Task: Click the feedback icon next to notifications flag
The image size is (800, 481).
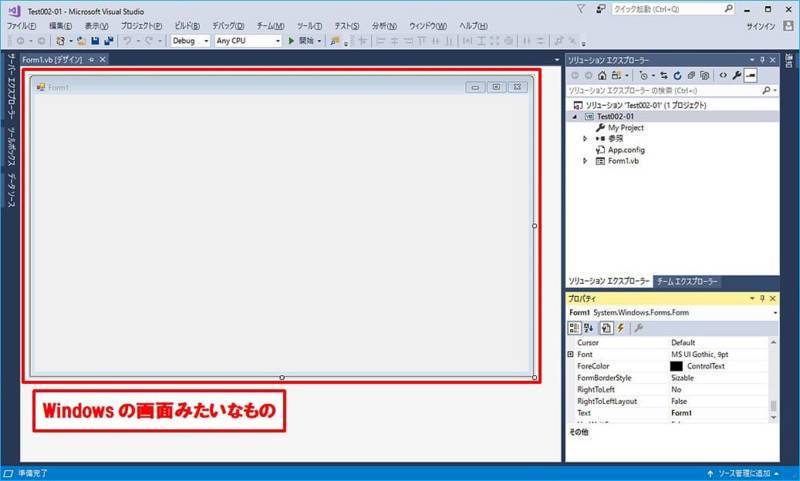Action: point(601,9)
